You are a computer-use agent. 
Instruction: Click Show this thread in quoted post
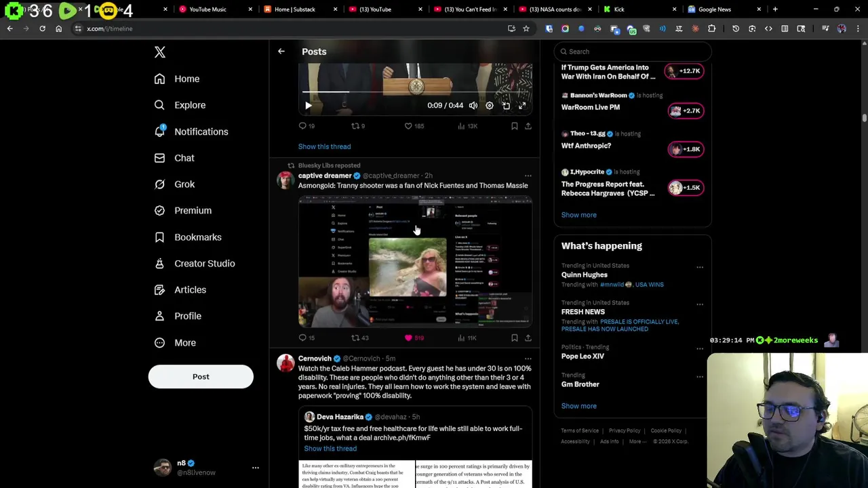[330, 449]
